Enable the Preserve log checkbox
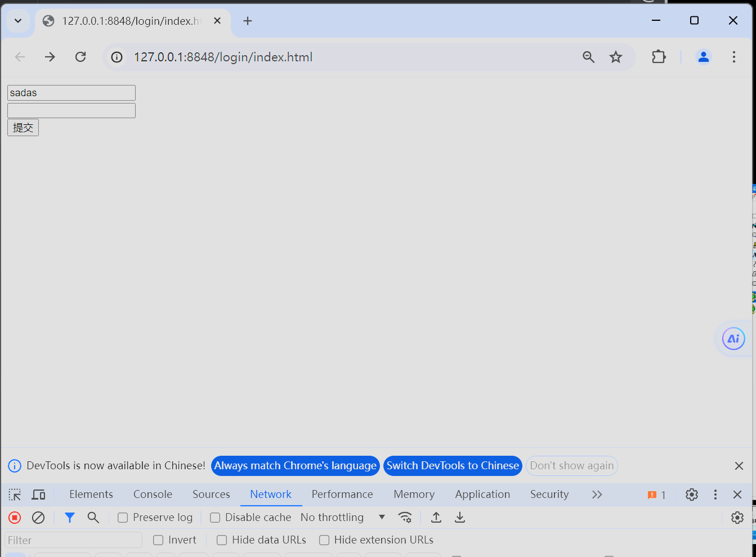 [x=123, y=518]
